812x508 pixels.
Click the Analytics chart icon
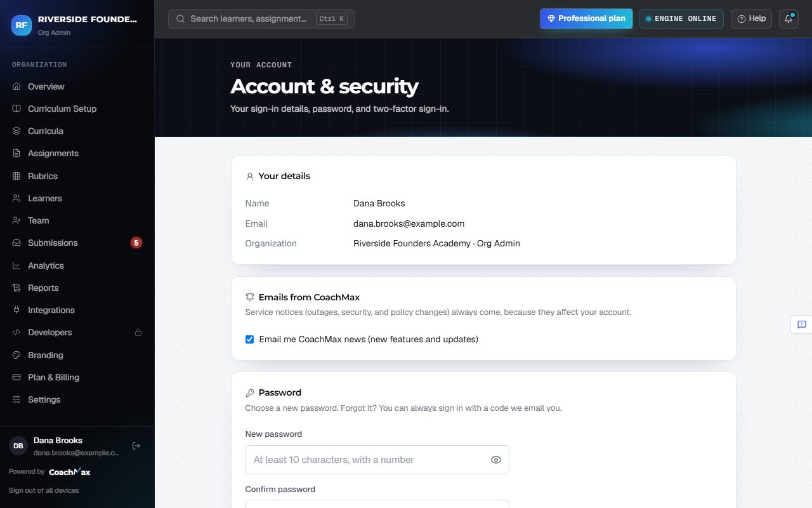(16, 265)
